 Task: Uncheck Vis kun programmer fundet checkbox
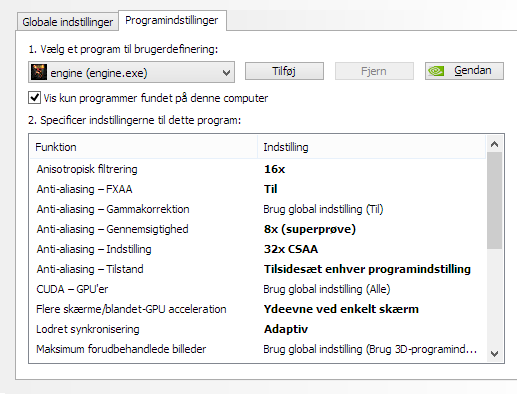pos(34,98)
